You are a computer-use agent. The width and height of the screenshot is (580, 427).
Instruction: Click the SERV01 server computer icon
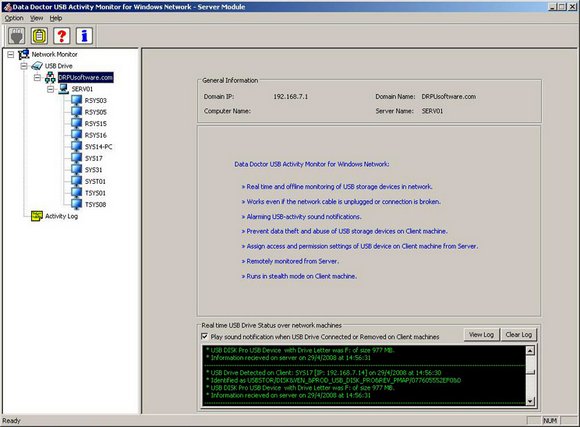64,89
